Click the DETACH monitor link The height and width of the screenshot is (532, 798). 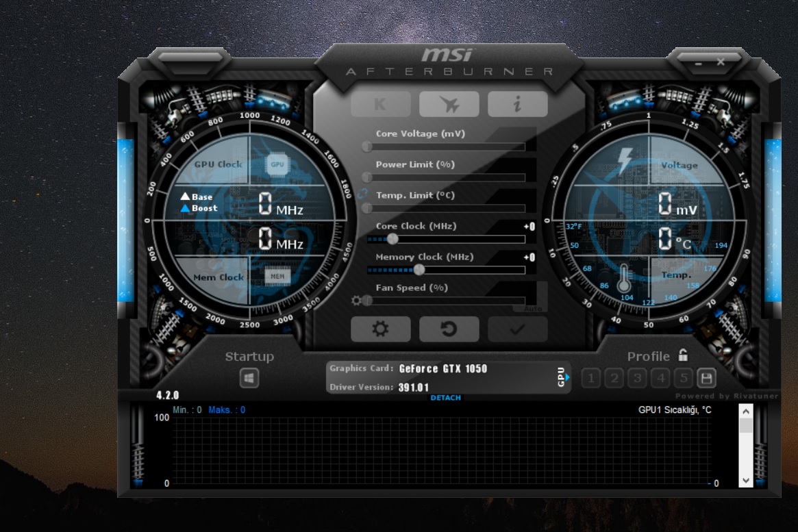445,398
